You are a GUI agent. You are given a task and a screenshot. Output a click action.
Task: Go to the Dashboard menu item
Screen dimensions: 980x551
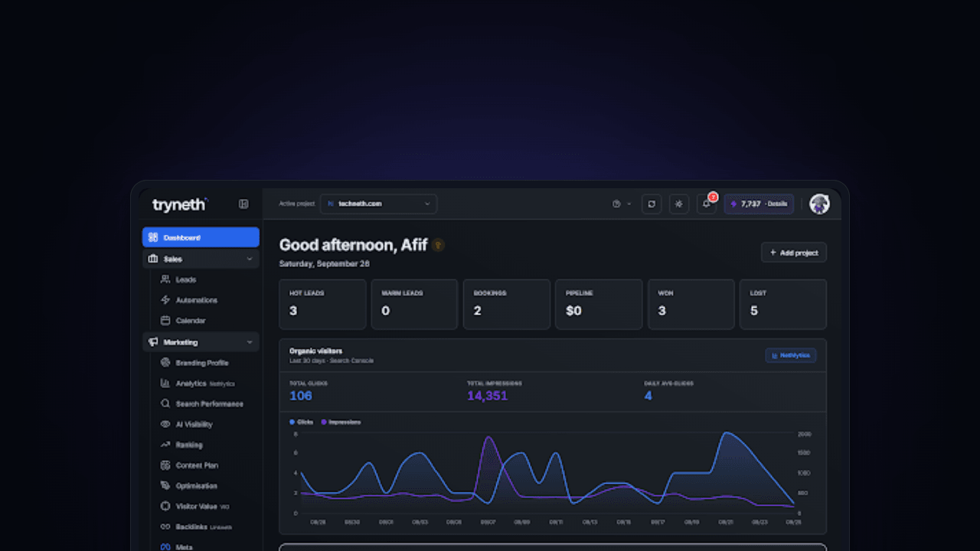201,237
